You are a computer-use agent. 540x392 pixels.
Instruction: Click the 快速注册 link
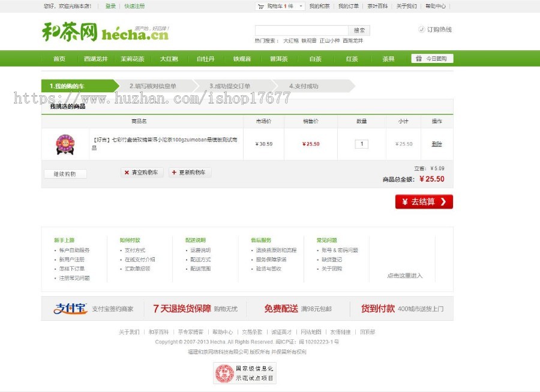(x=134, y=6)
